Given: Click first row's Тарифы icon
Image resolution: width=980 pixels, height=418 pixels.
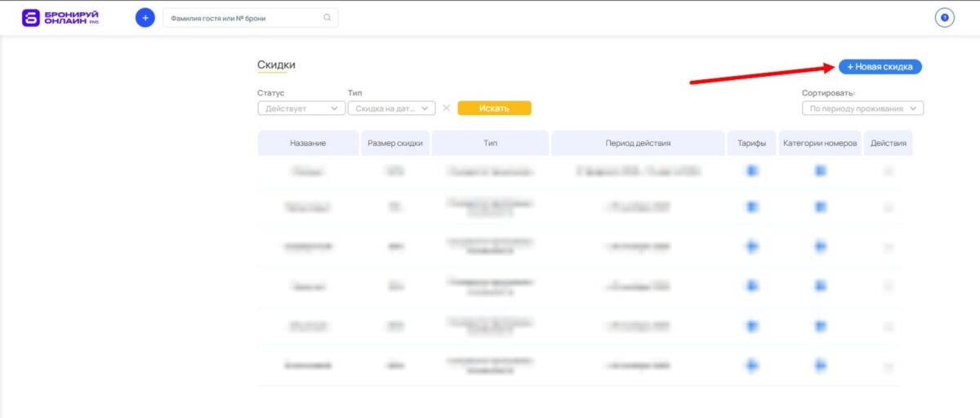Looking at the screenshot, I should click(751, 171).
